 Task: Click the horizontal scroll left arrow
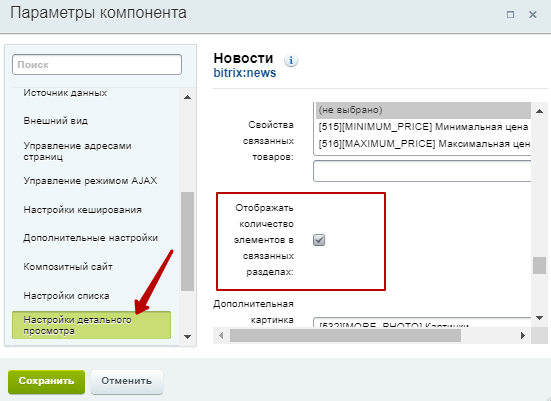coord(221,336)
